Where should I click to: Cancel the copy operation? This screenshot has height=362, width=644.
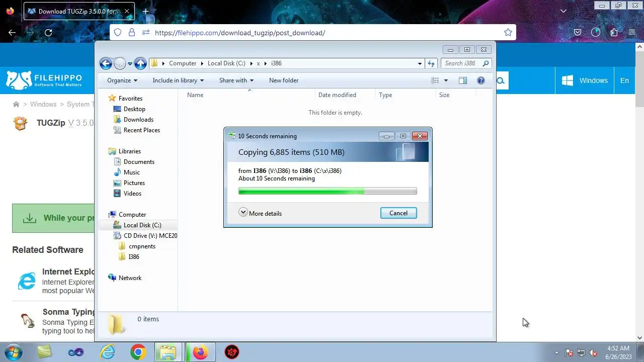398,213
